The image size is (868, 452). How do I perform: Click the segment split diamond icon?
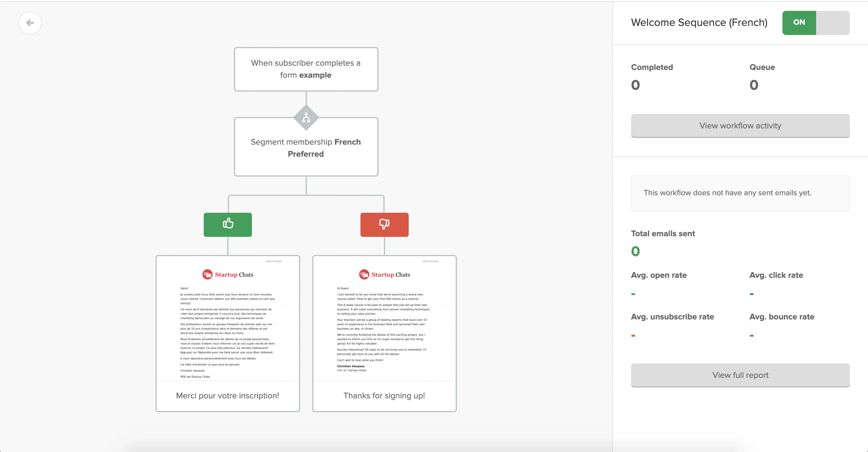coord(306,118)
